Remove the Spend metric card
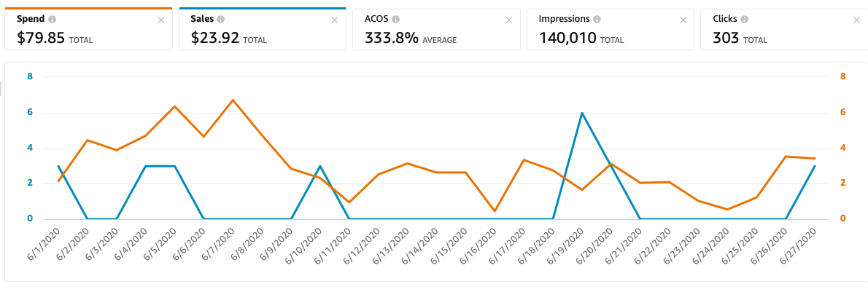Viewport: 868px width, 292px height. coord(161,20)
